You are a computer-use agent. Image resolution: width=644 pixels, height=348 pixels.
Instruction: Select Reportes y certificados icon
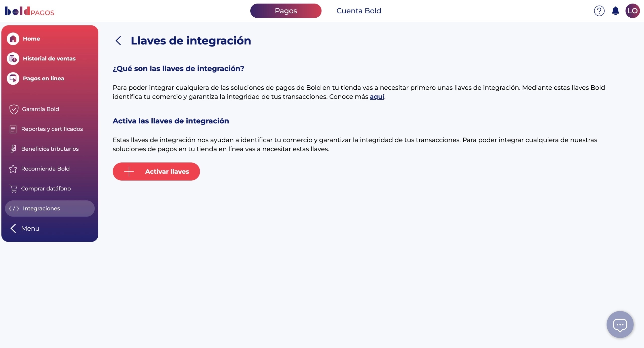13,129
